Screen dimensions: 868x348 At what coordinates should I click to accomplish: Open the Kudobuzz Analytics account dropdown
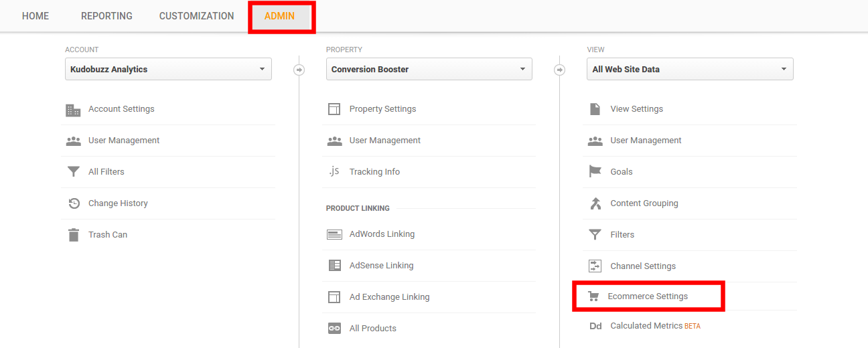tap(168, 69)
